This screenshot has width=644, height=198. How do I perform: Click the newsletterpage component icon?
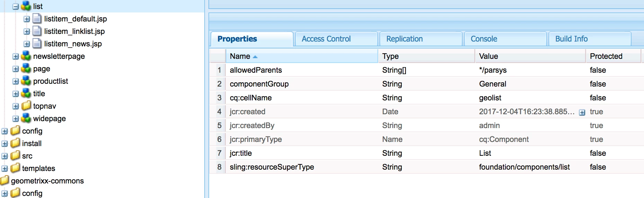[26, 56]
